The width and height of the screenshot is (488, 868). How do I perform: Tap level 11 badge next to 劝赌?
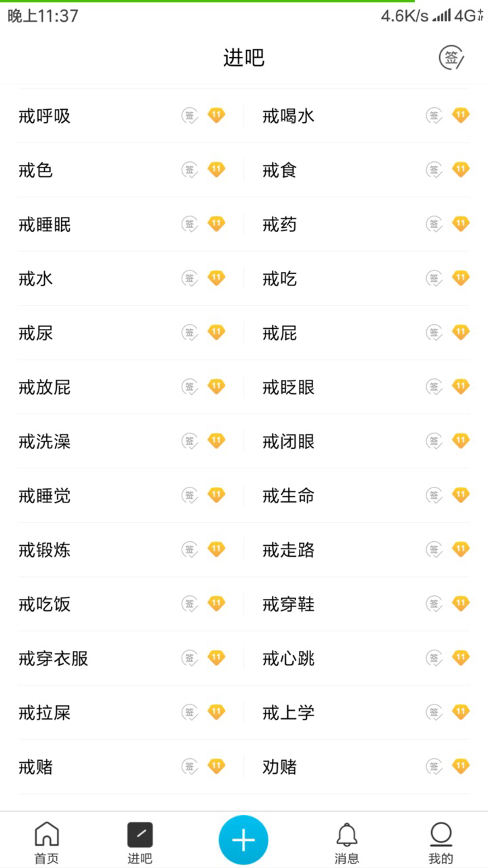(461, 766)
